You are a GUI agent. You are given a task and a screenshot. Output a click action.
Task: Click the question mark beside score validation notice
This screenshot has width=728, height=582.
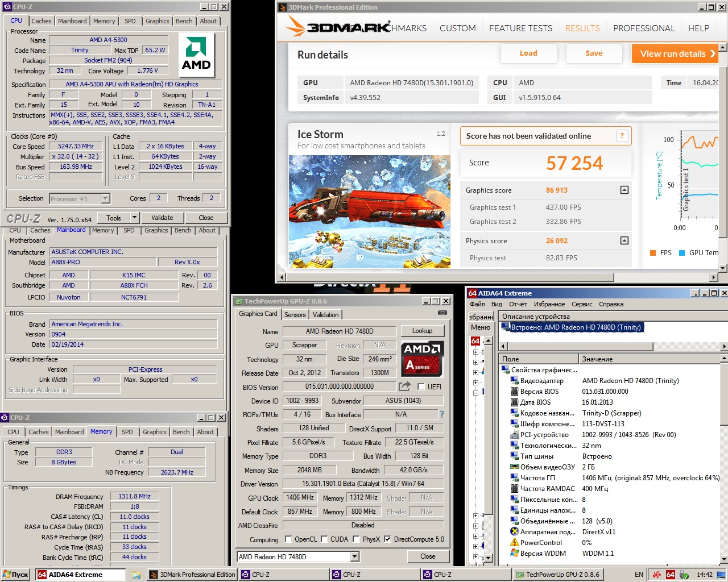(622, 136)
